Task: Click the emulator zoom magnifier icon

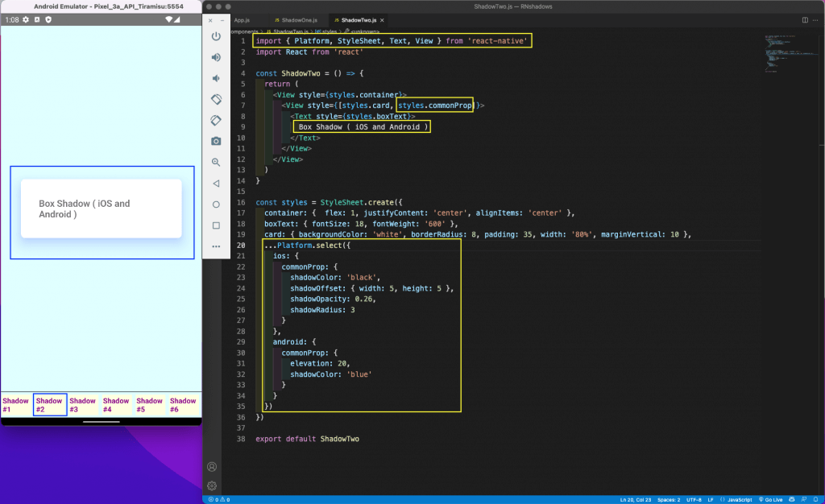Action: point(216,162)
